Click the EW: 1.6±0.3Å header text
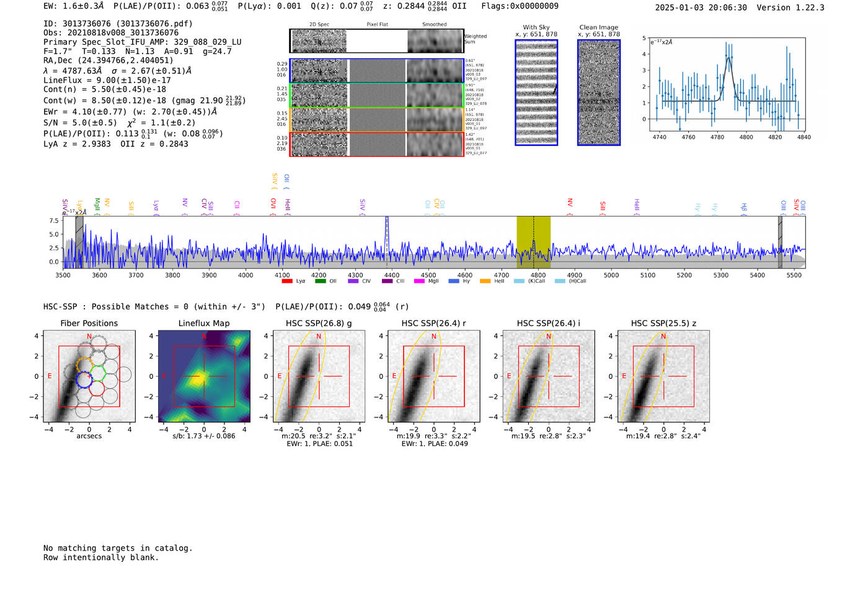This screenshot has height=591, width=868. (x=74, y=6)
